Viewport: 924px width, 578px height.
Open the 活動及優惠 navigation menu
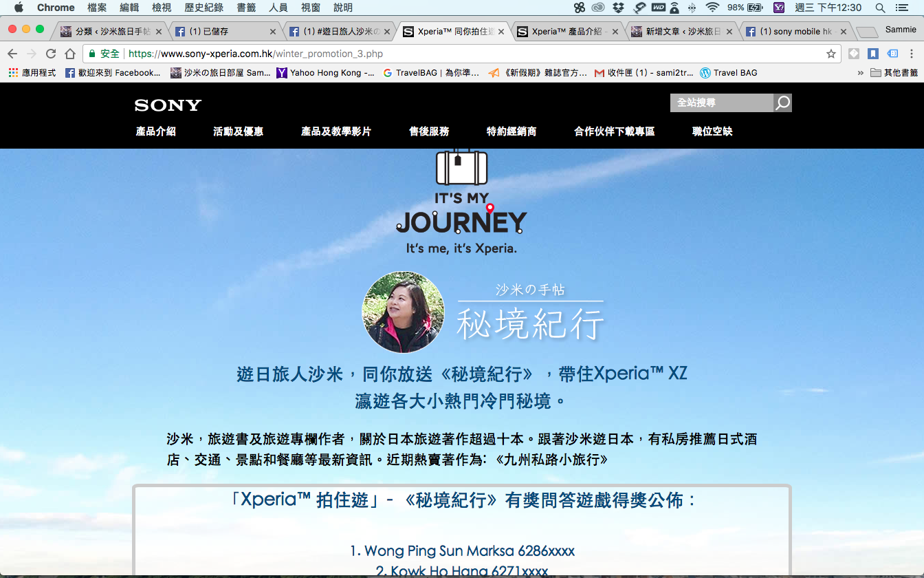pos(239,131)
